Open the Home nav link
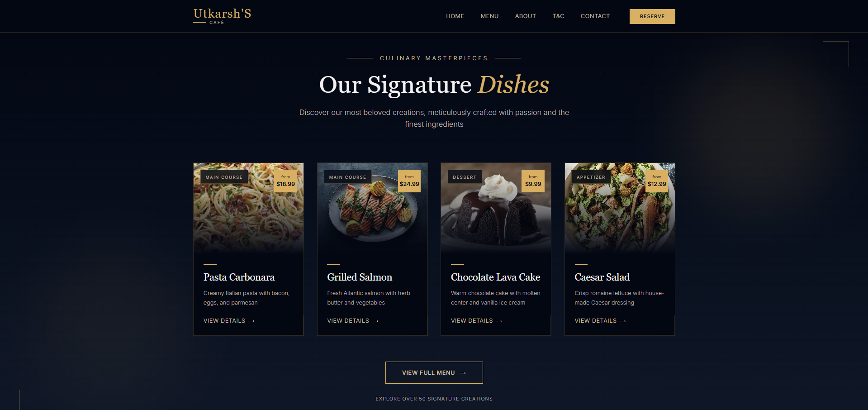This screenshot has width=868, height=410. [455, 16]
